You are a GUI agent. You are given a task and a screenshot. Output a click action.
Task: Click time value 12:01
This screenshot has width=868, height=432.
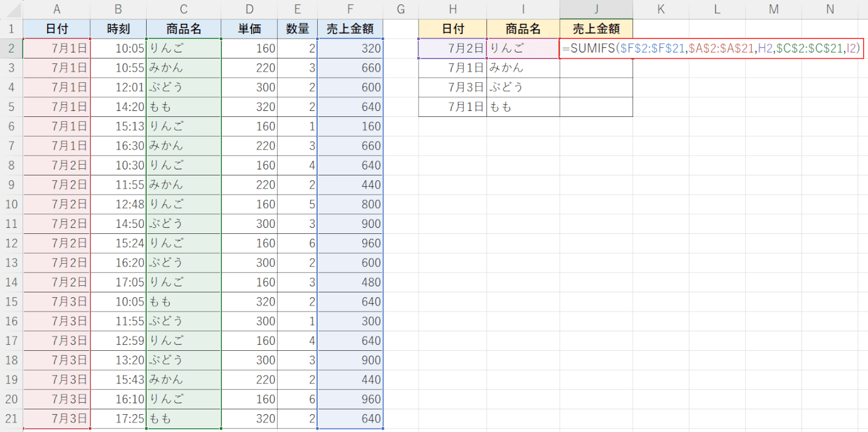119,87
